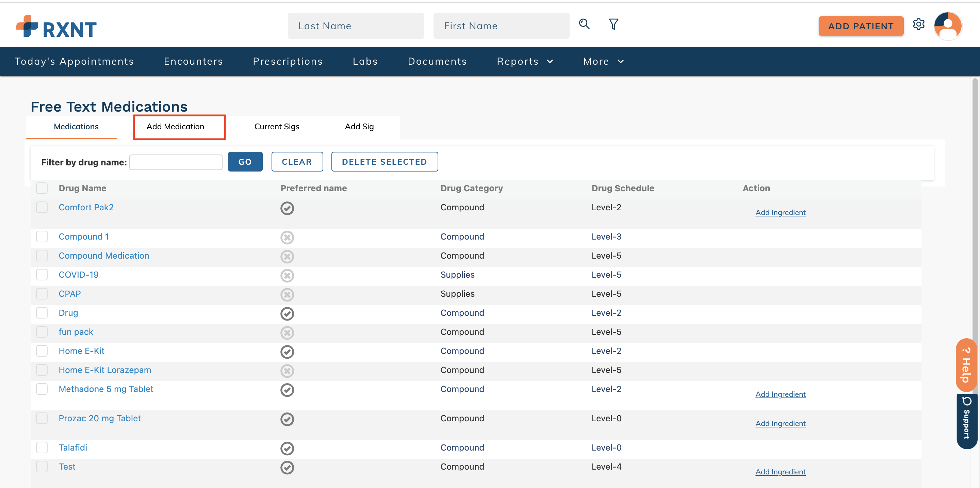Click the ADD PATIENT button
The height and width of the screenshot is (488, 980).
[x=861, y=26]
